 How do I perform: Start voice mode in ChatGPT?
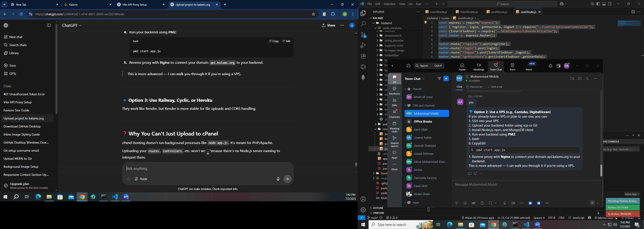(x=288, y=179)
